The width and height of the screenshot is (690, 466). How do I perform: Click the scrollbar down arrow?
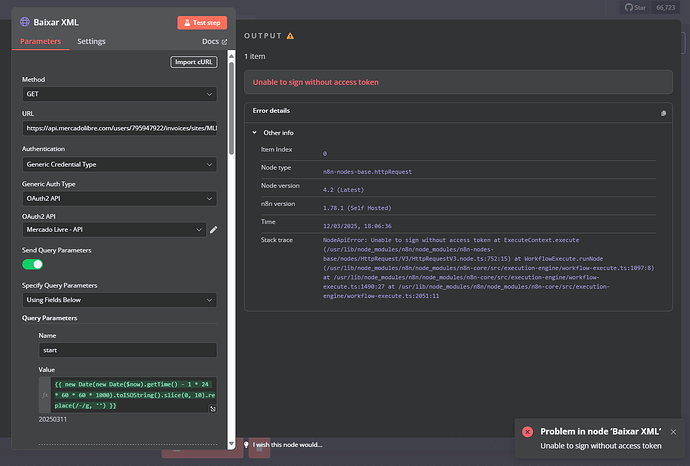click(x=231, y=444)
